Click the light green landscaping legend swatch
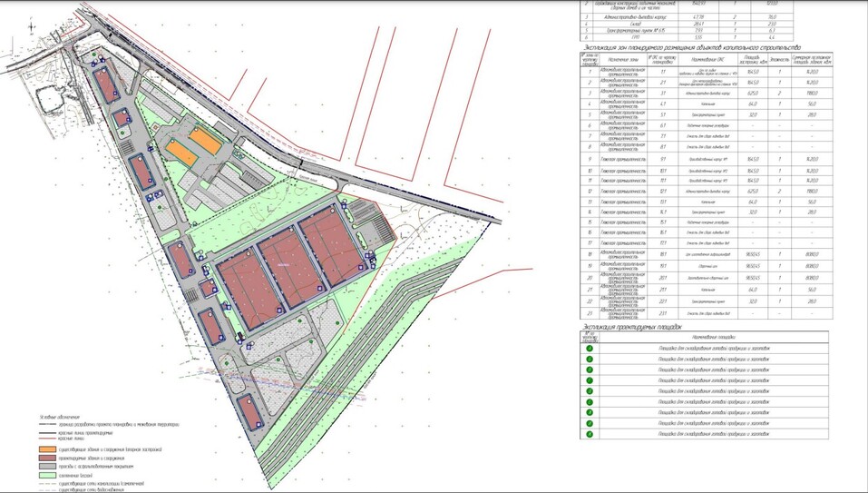The width and height of the screenshot is (868, 493). click(46, 475)
